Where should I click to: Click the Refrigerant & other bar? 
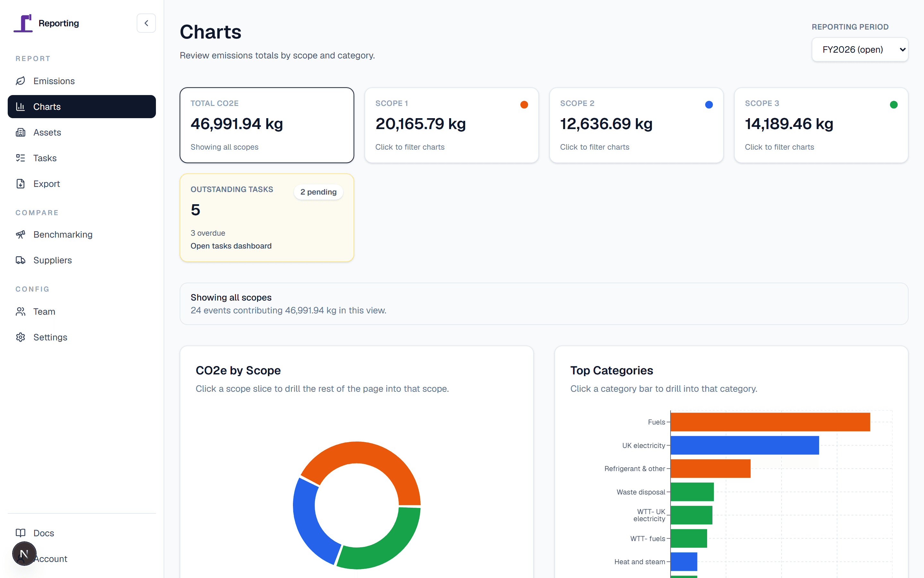point(711,469)
